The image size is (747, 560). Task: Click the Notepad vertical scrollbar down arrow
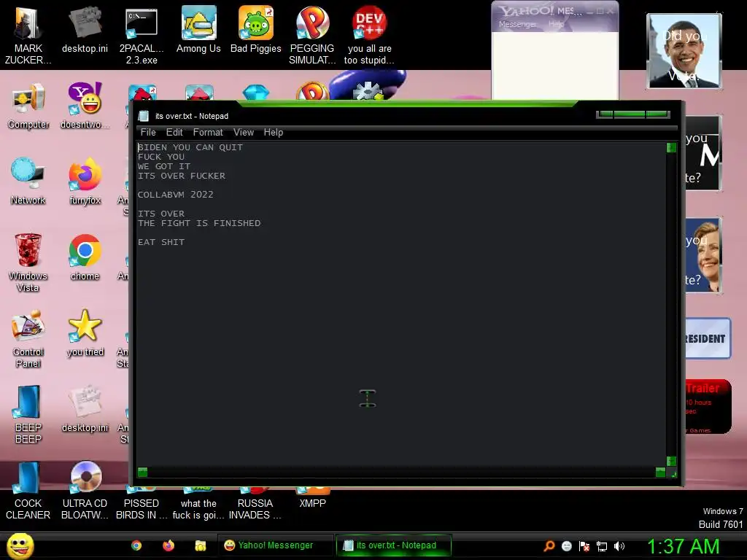(x=671, y=461)
